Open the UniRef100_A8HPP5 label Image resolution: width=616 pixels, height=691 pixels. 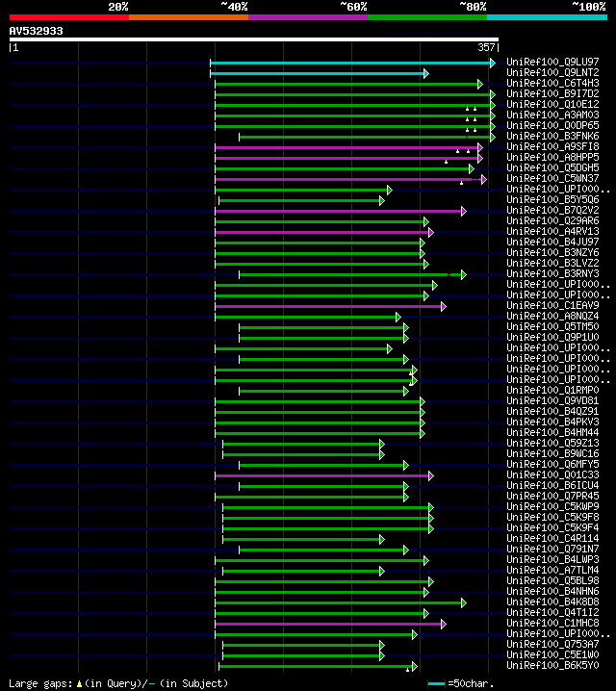pos(552,157)
